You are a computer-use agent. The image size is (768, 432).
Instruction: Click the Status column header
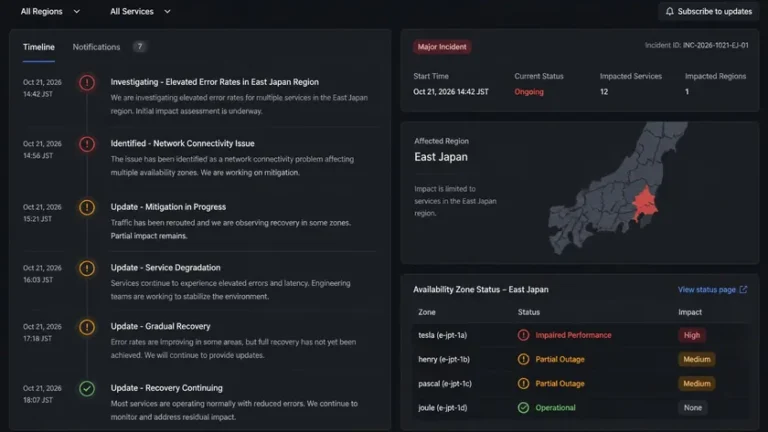[528, 312]
